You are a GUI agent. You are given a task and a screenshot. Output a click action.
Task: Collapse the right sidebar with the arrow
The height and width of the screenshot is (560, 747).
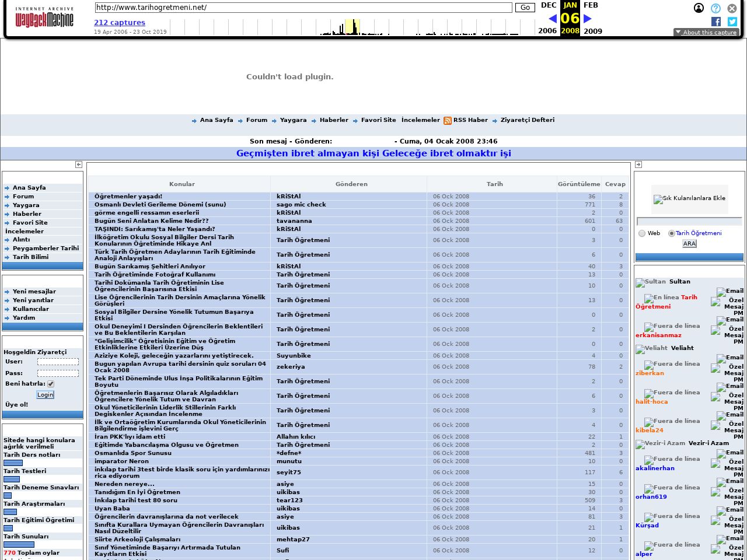[639, 164]
